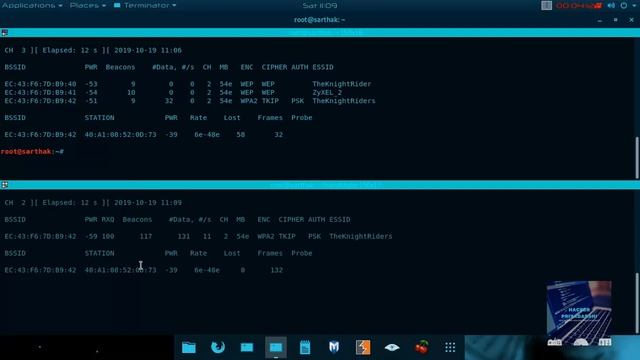Click the Lost value 58 in upper pane
Viewport: 640px width, 360px height.
tap(240, 134)
